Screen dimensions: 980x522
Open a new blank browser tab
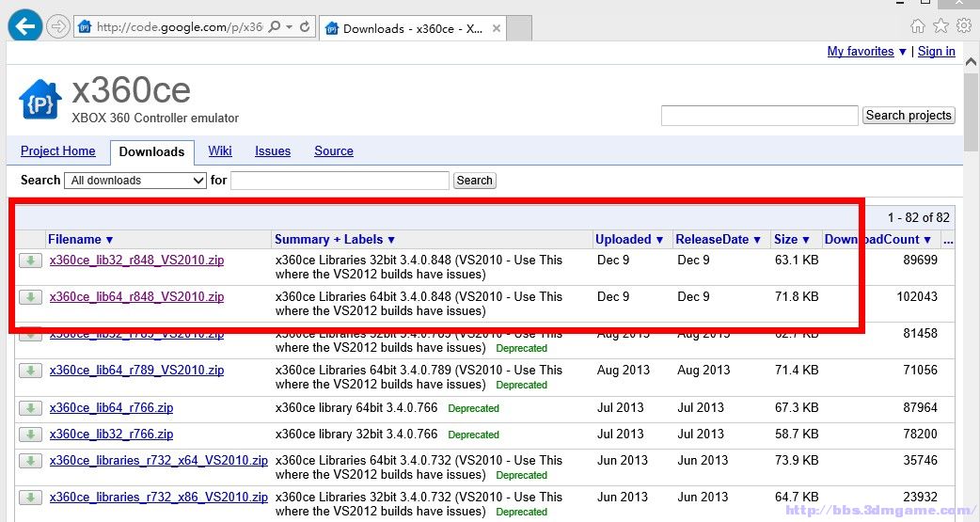[x=519, y=28]
